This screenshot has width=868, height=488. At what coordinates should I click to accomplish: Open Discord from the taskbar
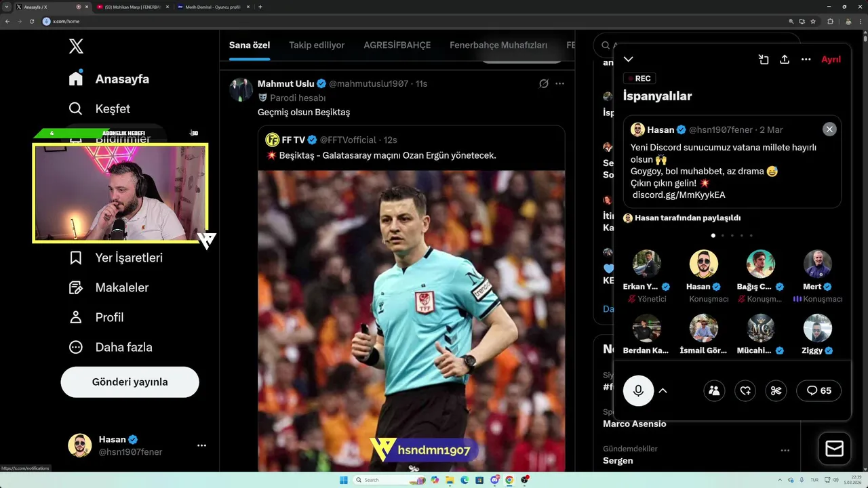(494, 480)
